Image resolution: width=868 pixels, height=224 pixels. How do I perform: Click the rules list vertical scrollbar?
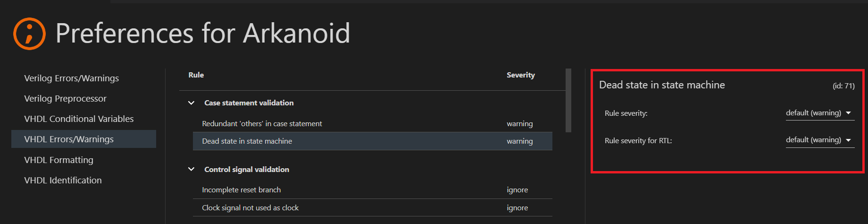pos(568,100)
